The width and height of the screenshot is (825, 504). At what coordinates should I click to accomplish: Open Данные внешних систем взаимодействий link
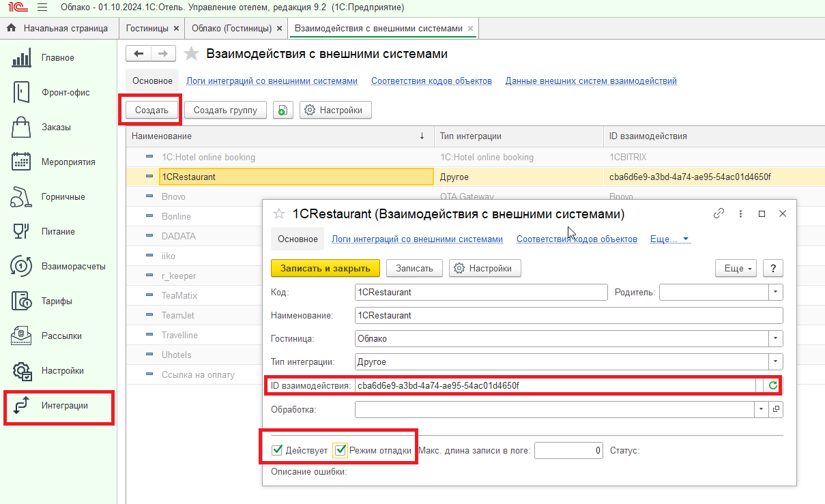tap(591, 81)
